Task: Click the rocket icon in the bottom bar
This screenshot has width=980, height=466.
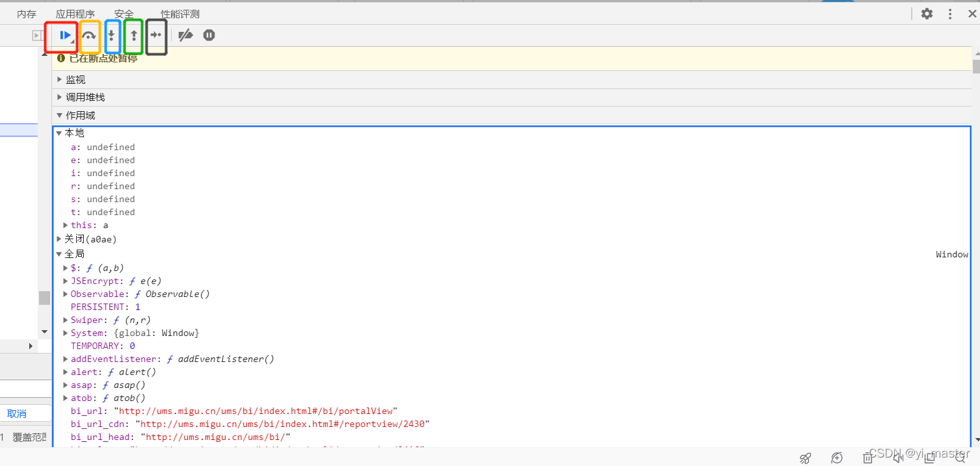Action: (805, 458)
